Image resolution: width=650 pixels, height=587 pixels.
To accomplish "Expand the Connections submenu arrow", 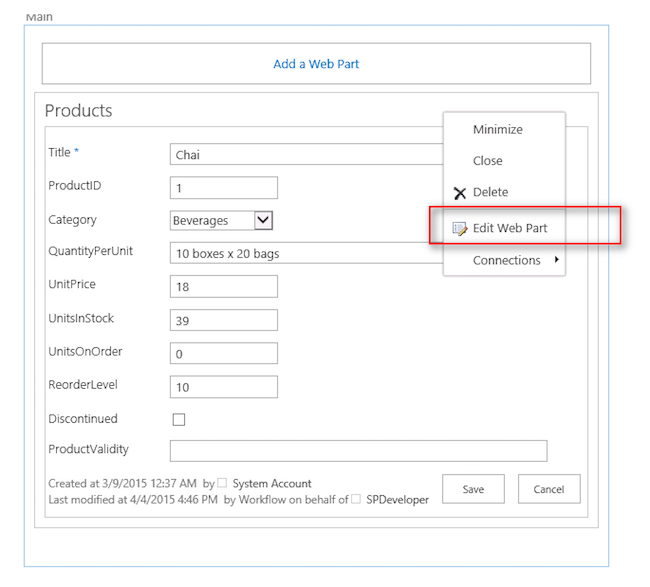I will (x=556, y=261).
